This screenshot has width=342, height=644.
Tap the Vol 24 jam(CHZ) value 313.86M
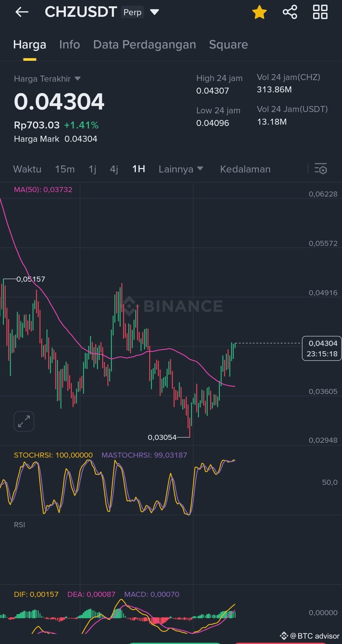(x=274, y=90)
